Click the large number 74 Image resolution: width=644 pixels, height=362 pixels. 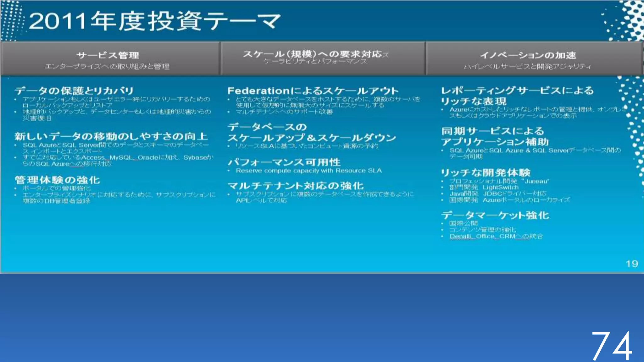coord(612,346)
